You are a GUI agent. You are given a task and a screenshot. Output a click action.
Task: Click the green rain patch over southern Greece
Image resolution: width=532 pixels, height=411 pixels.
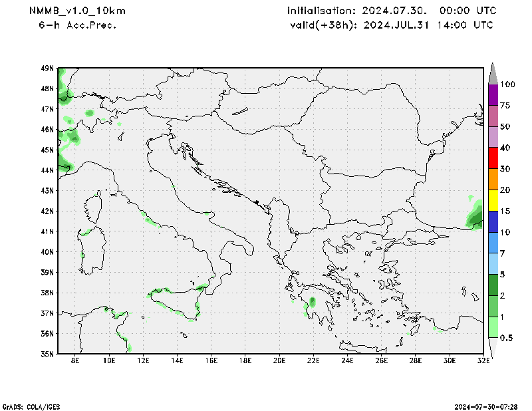point(313,303)
